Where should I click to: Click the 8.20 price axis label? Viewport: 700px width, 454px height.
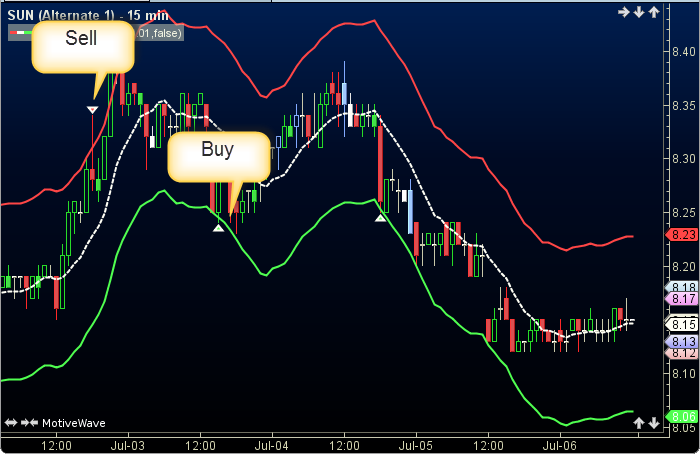click(x=684, y=267)
